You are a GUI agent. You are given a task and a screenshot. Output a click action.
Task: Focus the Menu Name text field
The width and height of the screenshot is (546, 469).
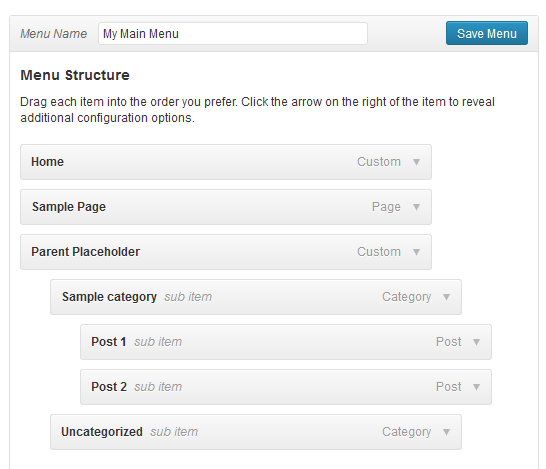(x=233, y=33)
